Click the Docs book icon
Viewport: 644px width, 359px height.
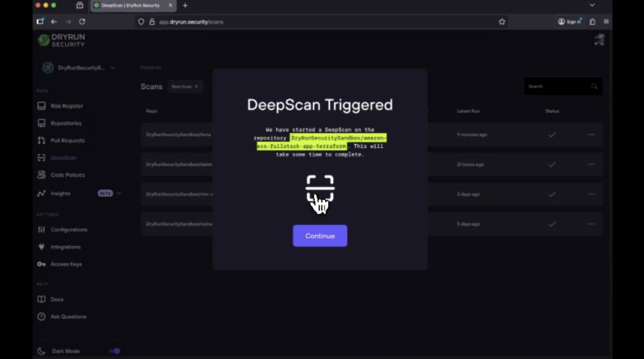coord(42,299)
